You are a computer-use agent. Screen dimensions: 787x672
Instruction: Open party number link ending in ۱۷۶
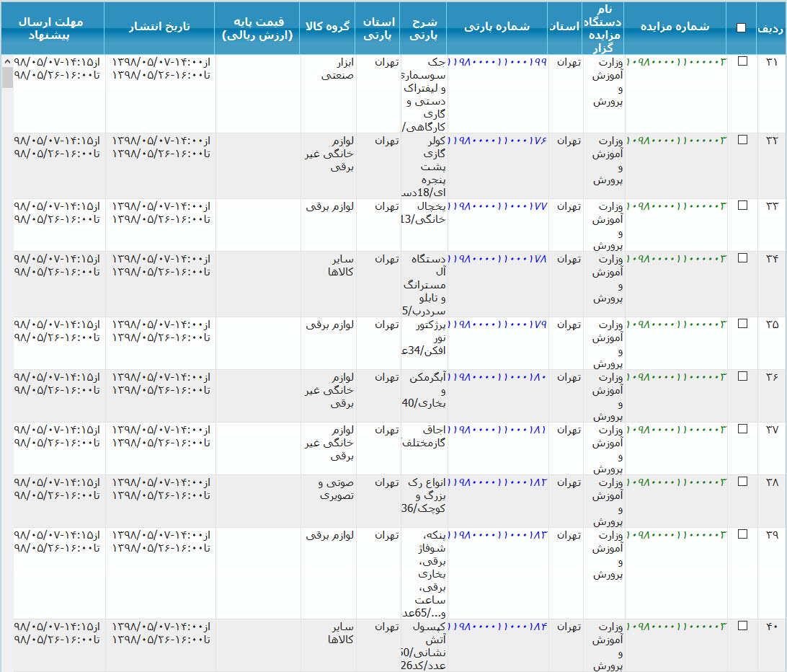click(502, 141)
